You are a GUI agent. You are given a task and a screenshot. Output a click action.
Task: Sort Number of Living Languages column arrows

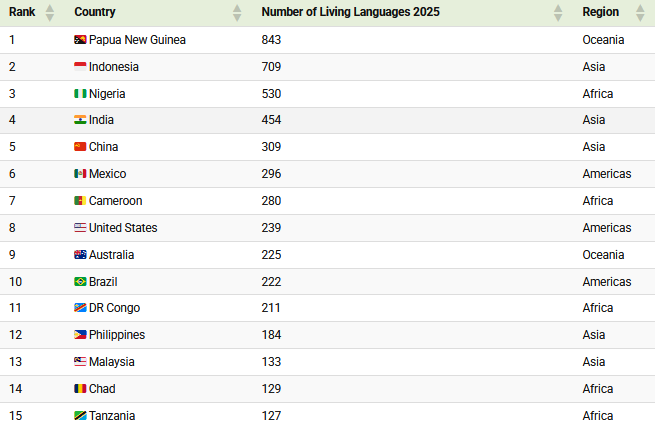point(558,13)
